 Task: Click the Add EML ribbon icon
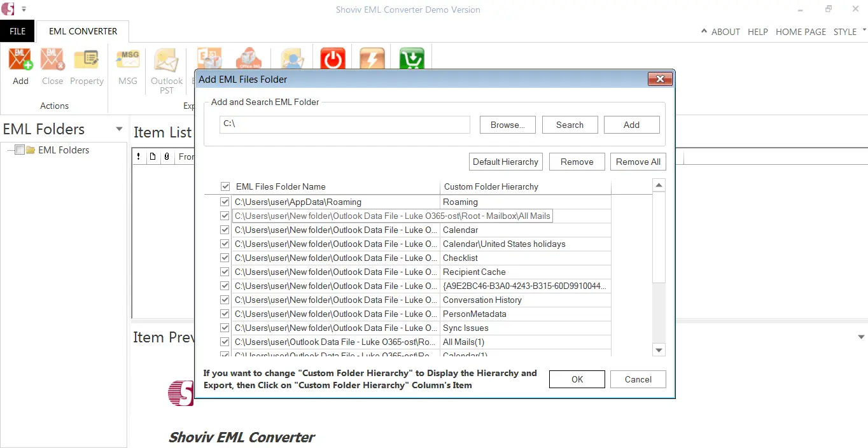[x=20, y=59]
